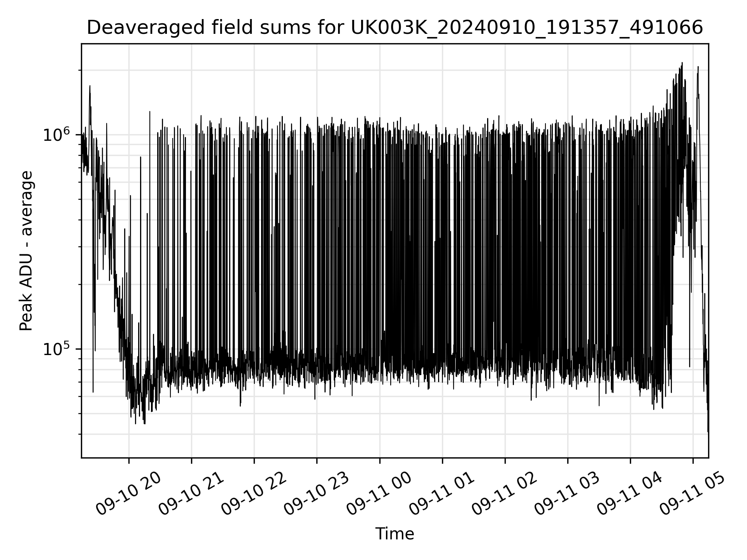Click the x tick label '09-11 02'
This screenshot has height=560, width=747.
(505, 494)
